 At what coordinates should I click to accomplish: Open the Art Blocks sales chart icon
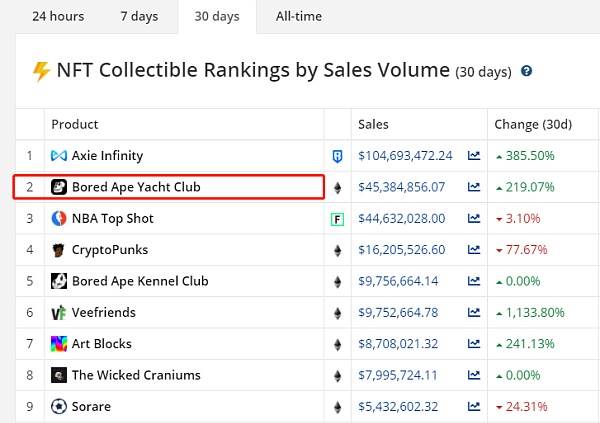point(474,344)
